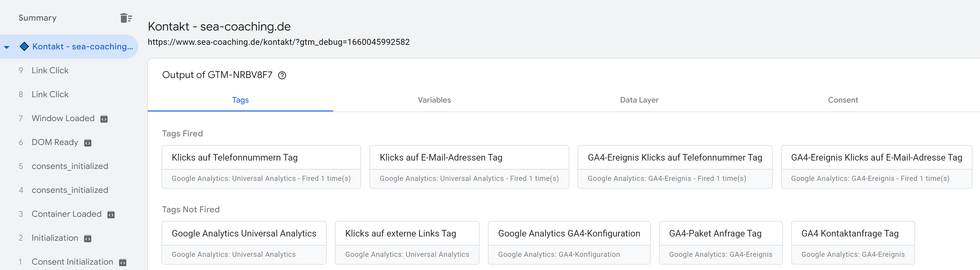Viewport: 980px width, 270px height.
Task: Click the kontakt page debug URL text
Action: point(279,42)
